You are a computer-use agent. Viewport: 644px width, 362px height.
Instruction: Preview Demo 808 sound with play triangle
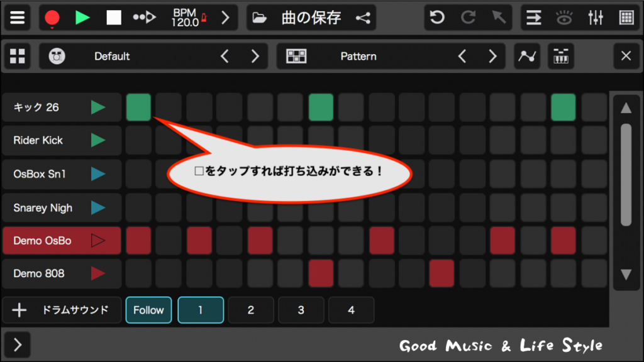pyautogui.click(x=97, y=273)
